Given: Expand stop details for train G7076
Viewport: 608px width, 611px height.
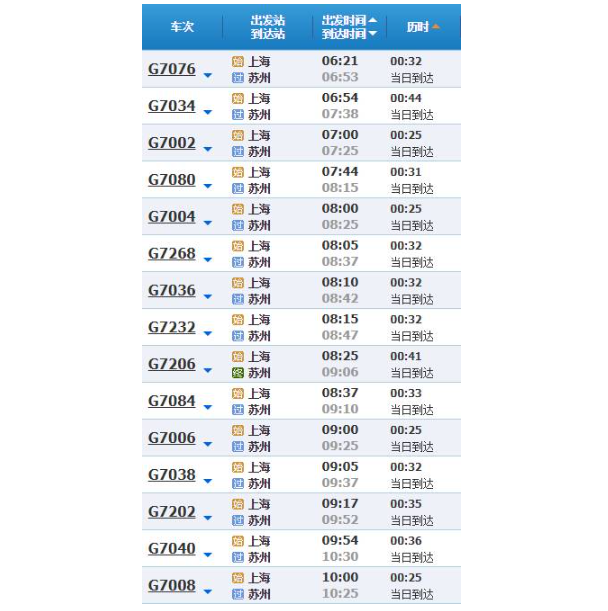Looking at the screenshot, I should (208, 76).
